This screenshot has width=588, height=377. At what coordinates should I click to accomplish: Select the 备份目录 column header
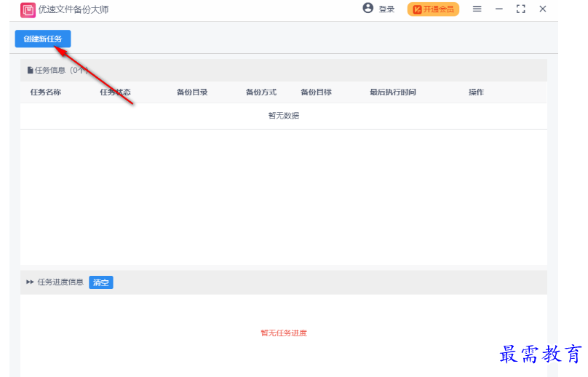192,92
